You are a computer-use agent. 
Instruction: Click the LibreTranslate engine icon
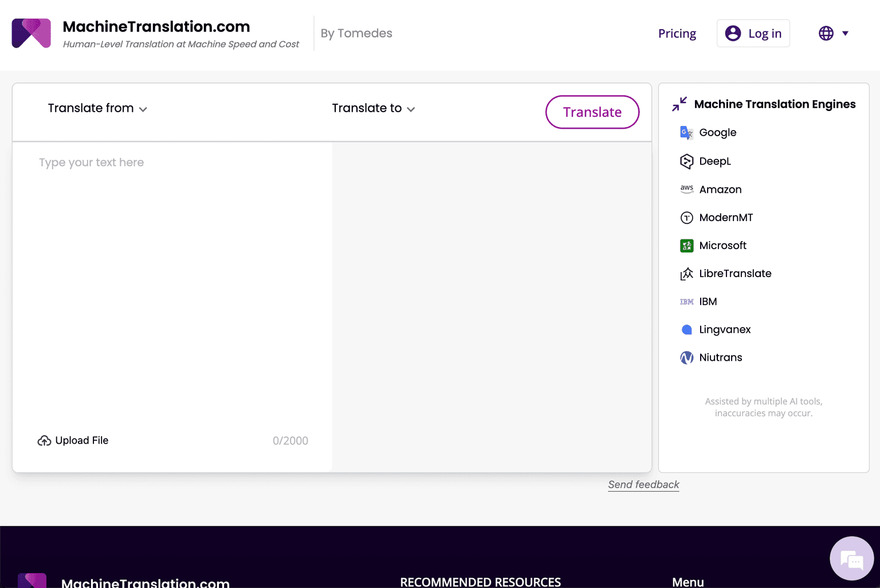(x=686, y=274)
